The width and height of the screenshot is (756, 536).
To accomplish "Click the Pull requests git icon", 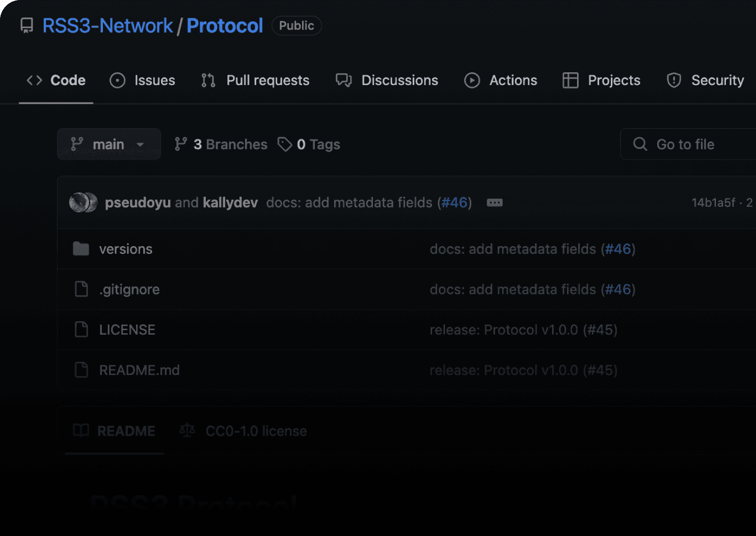I will [208, 80].
